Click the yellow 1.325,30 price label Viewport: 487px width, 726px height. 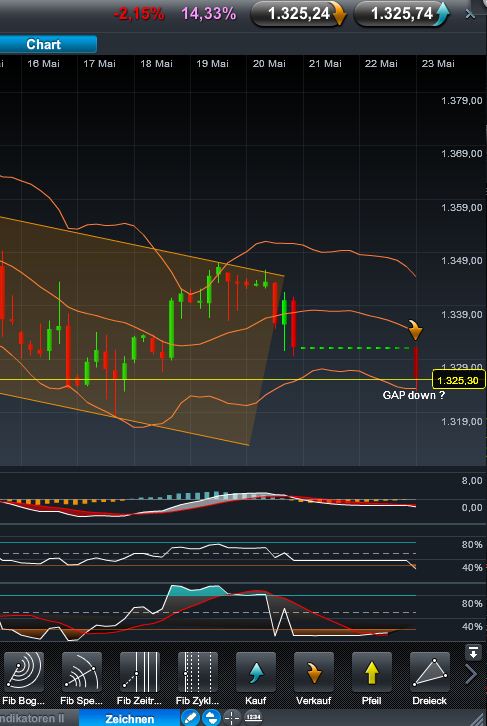tap(459, 380)
